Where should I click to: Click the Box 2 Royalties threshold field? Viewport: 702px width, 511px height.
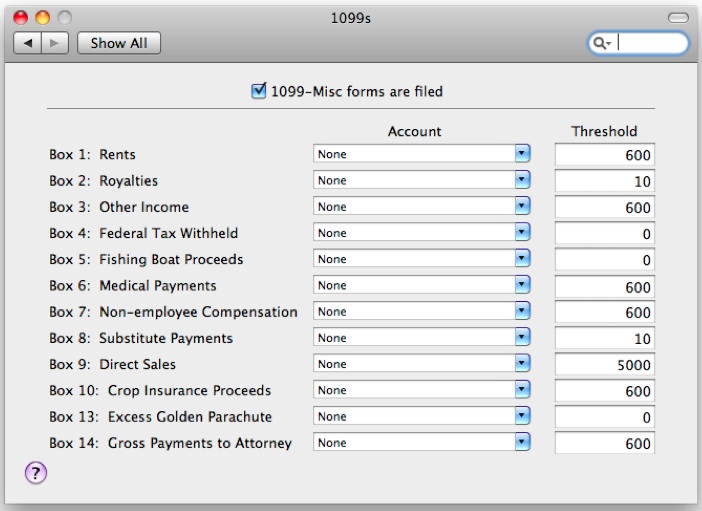click(604, 181)
